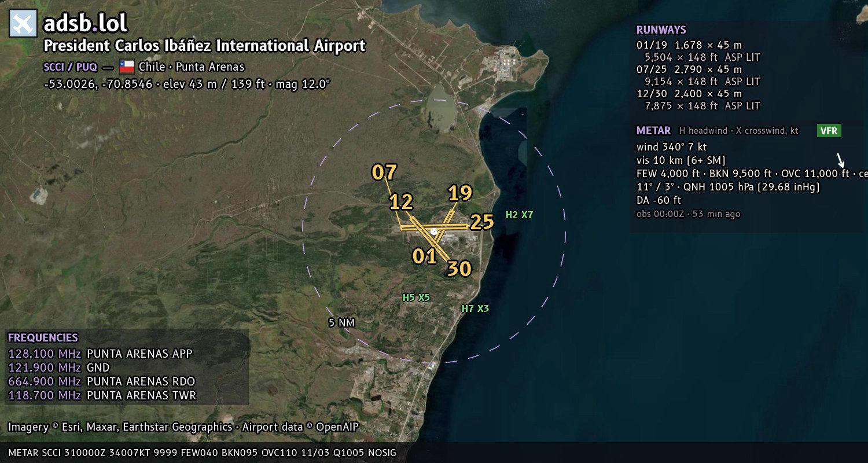
Task: Select the adsb.lol title text
Action: [x=85, y=24]
